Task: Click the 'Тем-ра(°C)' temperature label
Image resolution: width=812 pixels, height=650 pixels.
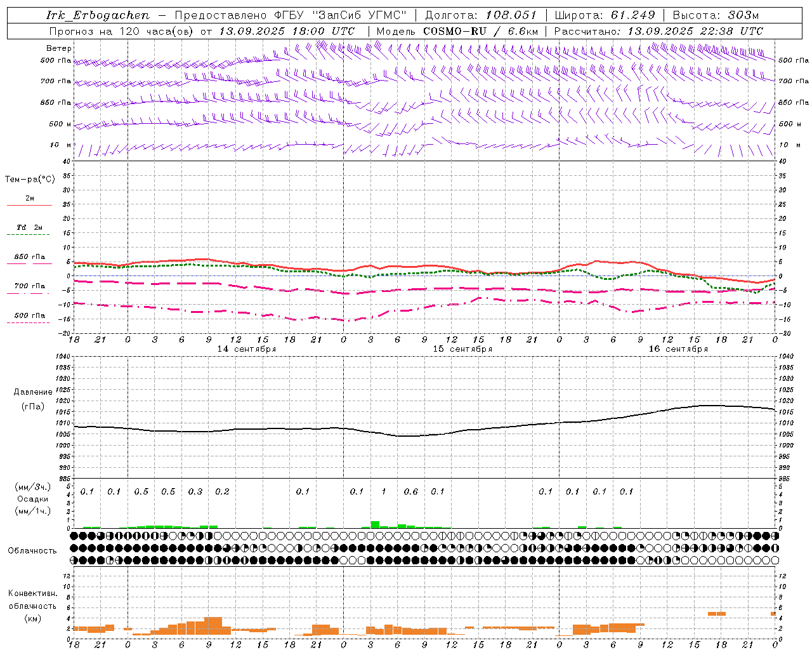Action: click(30, 180)
